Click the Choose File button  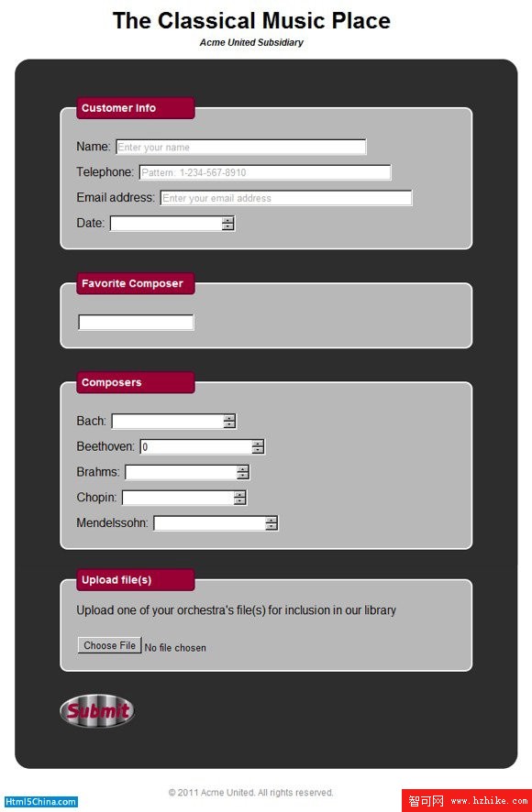point(110,645)
